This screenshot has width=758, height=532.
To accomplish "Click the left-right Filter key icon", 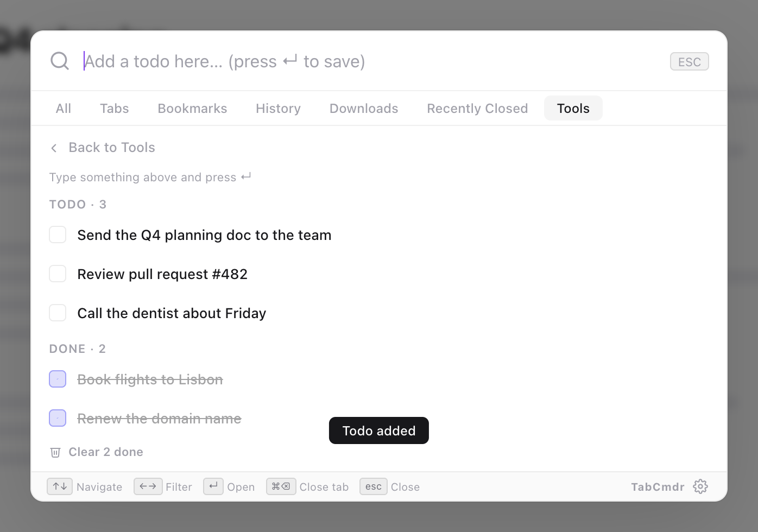I will pyautogui.click(x=148, y=486).
